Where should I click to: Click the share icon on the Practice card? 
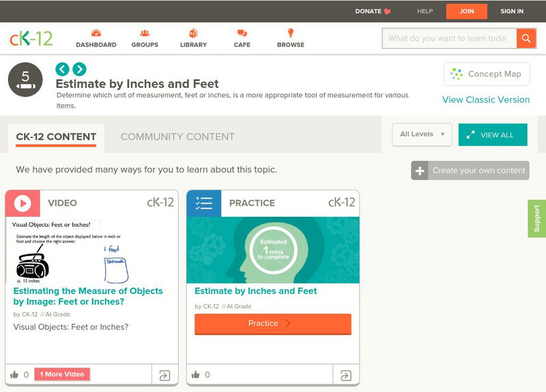[x=345, y=374]
